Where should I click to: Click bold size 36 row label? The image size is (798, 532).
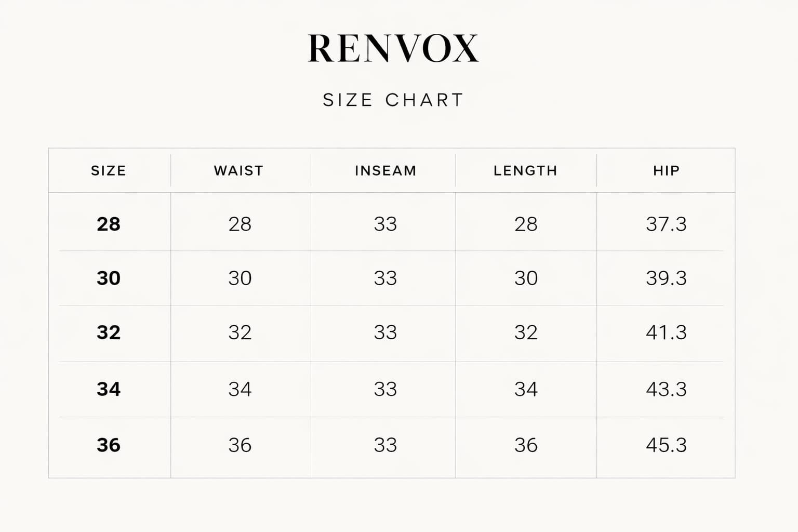(x=109, y=445)
